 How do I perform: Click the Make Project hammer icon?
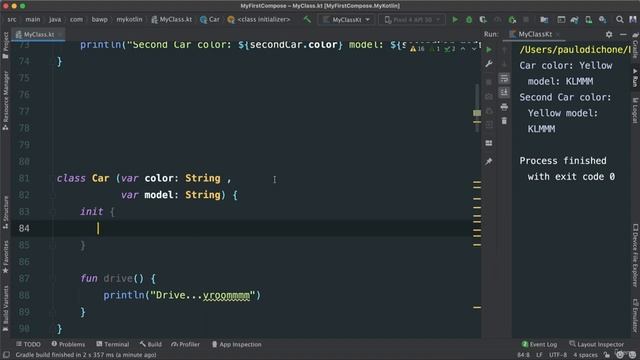pyautogui.click(x=307, y=19)
